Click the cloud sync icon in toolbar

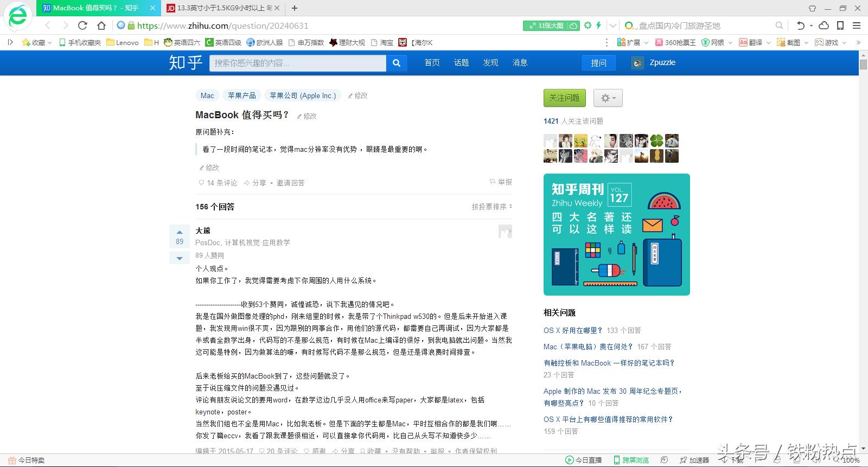824,25
